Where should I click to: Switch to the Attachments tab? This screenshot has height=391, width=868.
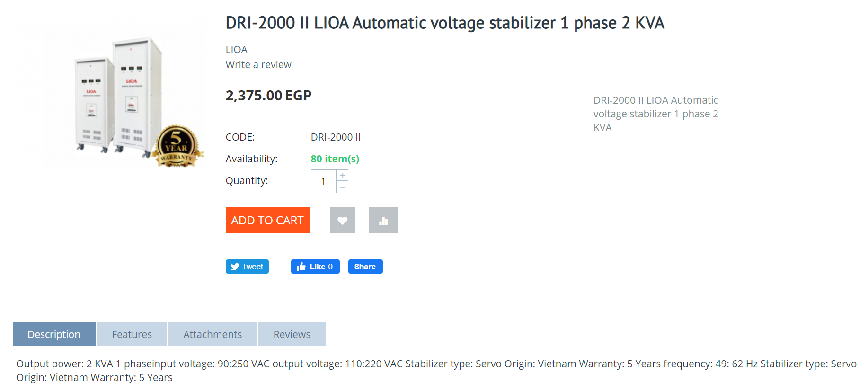tap(213, 334)
